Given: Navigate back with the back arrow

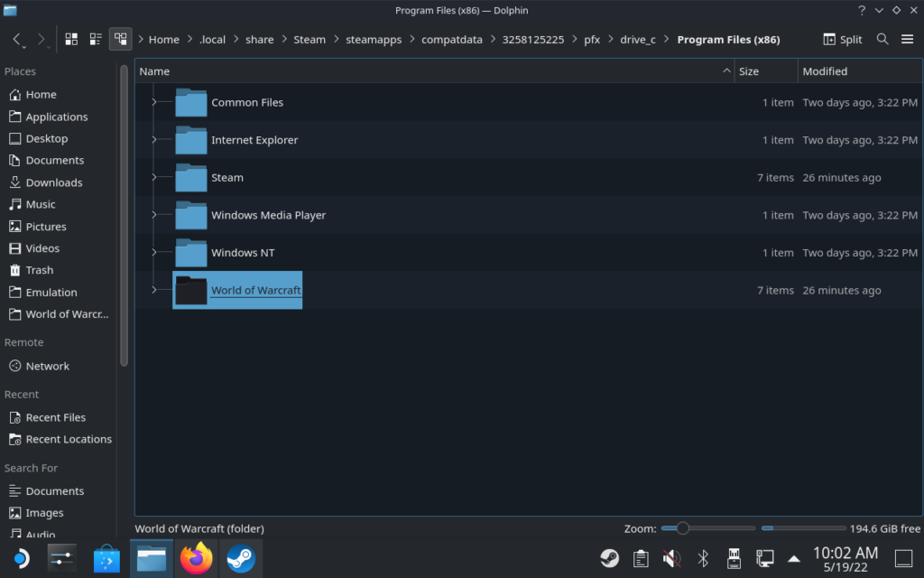Looking at the screenshot, I should 16,39.
